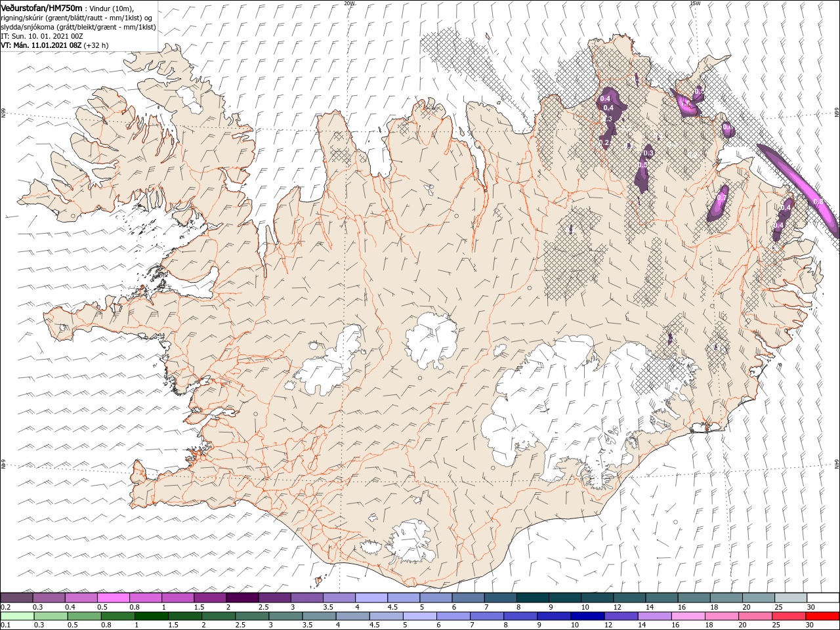Click the 15W longitude label at top
The image size is (840, 630).
coord(694,3)
